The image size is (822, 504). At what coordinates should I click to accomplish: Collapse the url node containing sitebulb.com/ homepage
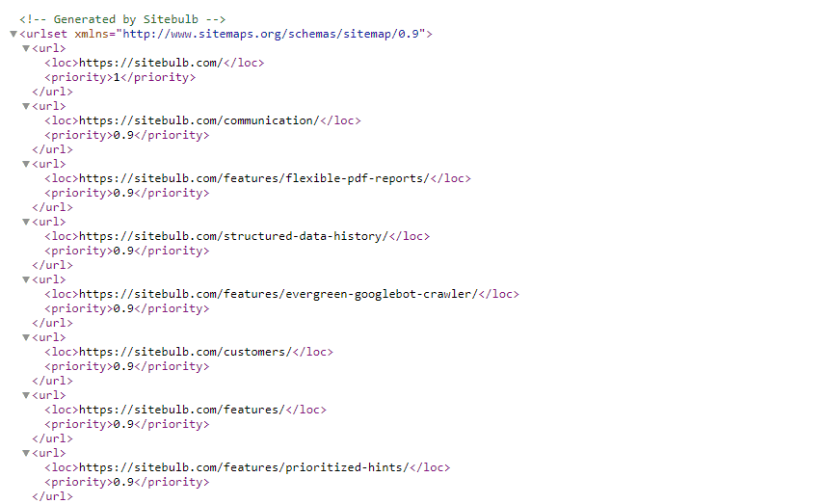pos(26,48)
